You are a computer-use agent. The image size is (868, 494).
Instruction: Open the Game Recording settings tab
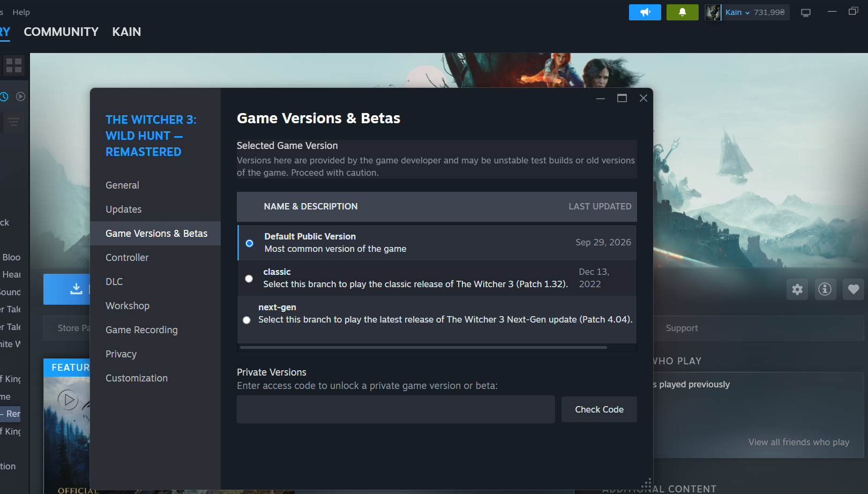pyautogui.click(x=155, y=330)
